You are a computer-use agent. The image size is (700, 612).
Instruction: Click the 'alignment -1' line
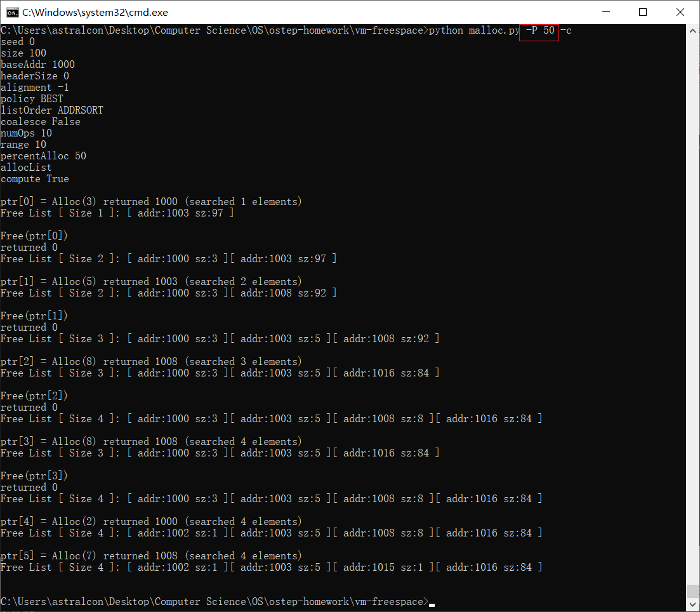(x=35, y=88)
